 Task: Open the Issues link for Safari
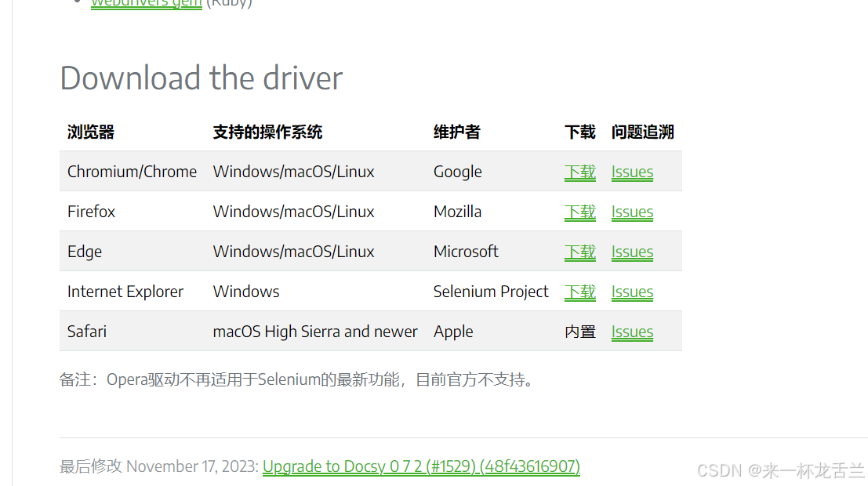(x=632, y=332)
